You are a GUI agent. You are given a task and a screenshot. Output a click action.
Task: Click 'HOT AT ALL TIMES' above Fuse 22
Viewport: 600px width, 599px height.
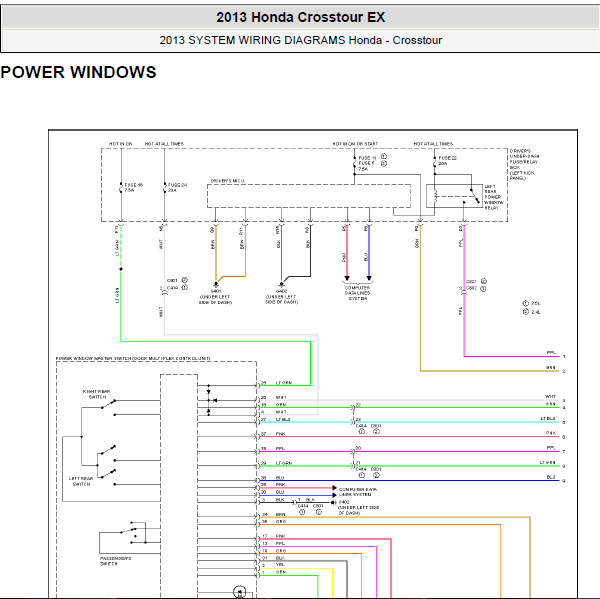pyautogui.click(x=433, y=144)
